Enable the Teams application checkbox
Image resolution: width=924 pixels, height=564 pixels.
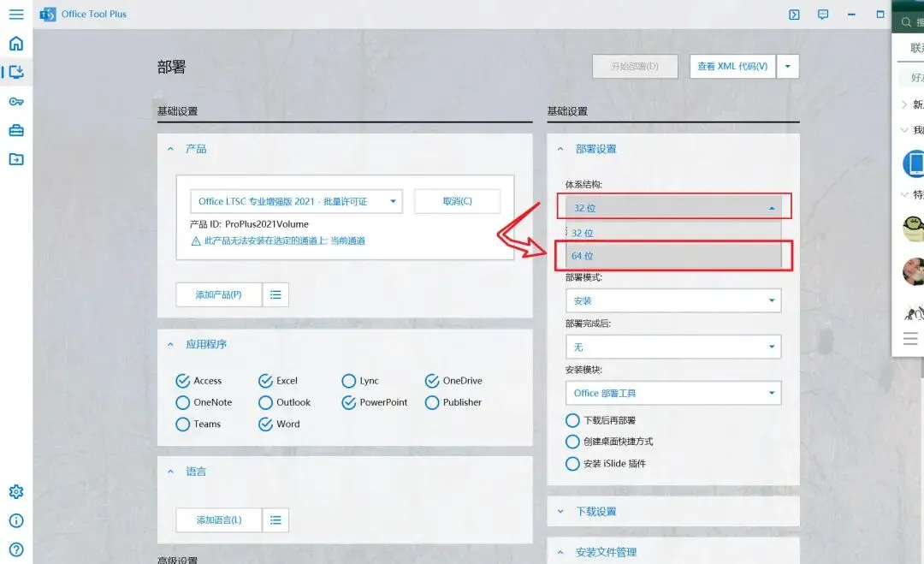coord(183,424)
